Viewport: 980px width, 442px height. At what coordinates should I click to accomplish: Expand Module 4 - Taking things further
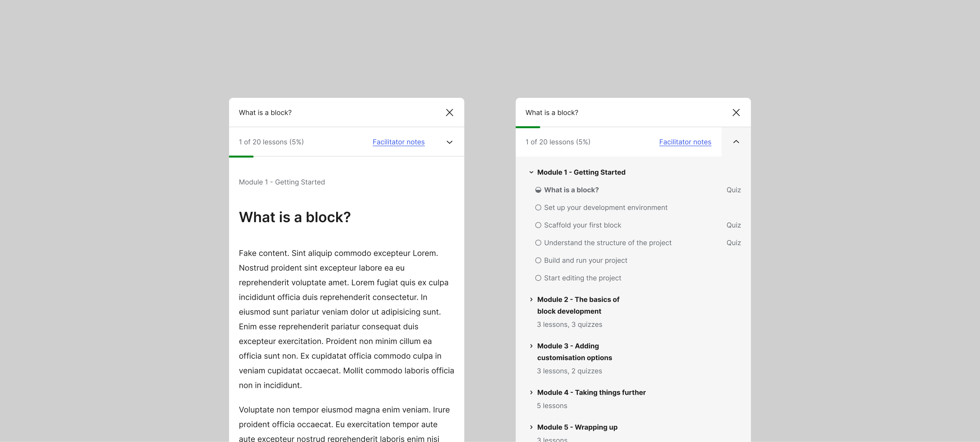coord(531,392)
